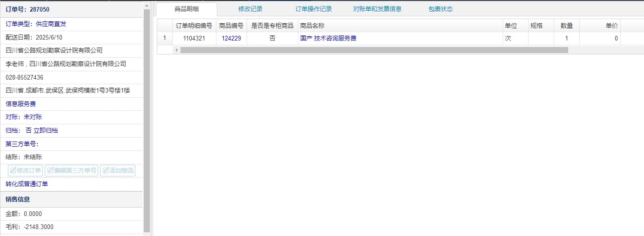
Task: Click the 配送日期：2025/6/10 text
Action: 34,37
